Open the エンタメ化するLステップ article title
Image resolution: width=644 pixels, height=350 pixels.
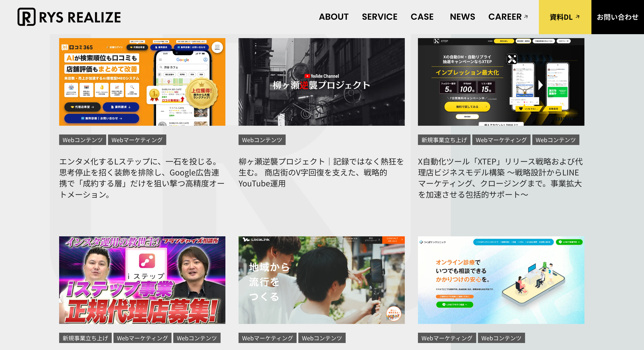(142, 178)
